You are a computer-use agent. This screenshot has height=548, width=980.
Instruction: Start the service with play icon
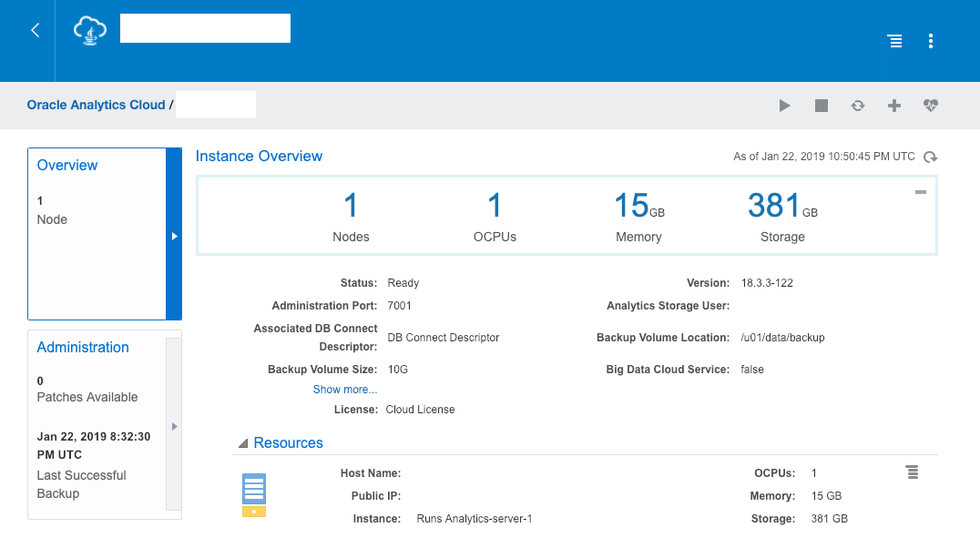[784, 106]
